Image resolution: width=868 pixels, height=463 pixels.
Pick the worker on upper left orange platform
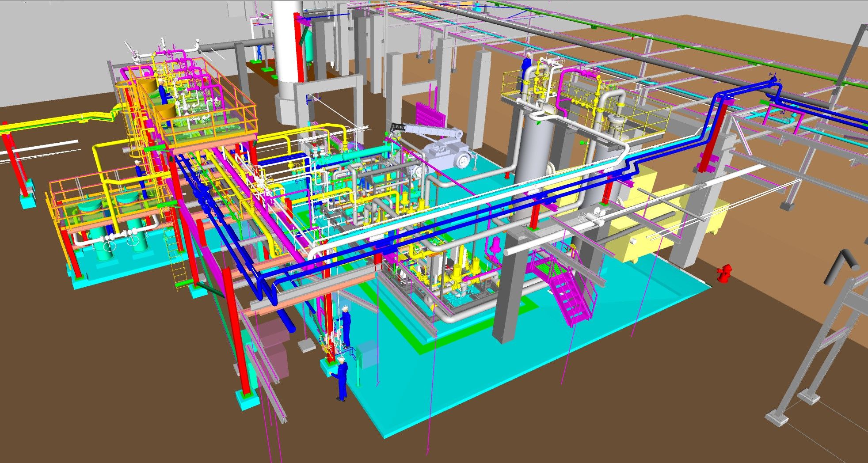pos(163,93)
